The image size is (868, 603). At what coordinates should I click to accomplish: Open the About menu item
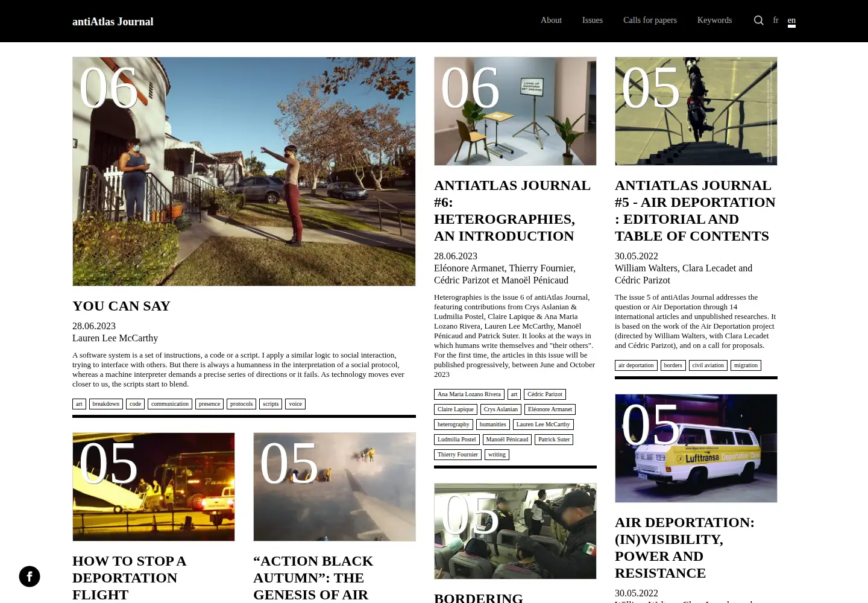point(551,20)
